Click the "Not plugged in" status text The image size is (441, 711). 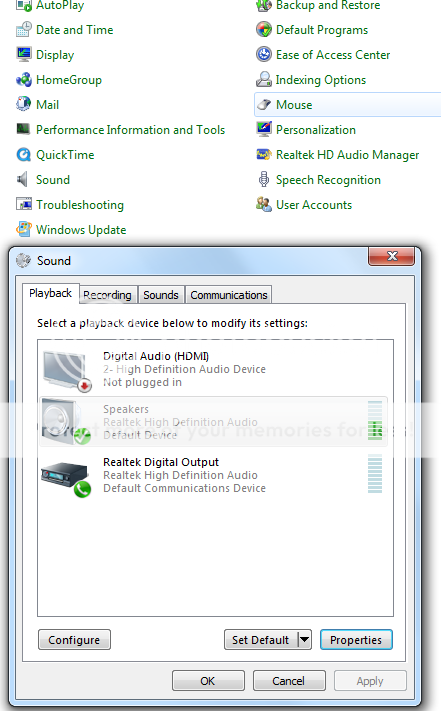(x=142, y=382)
